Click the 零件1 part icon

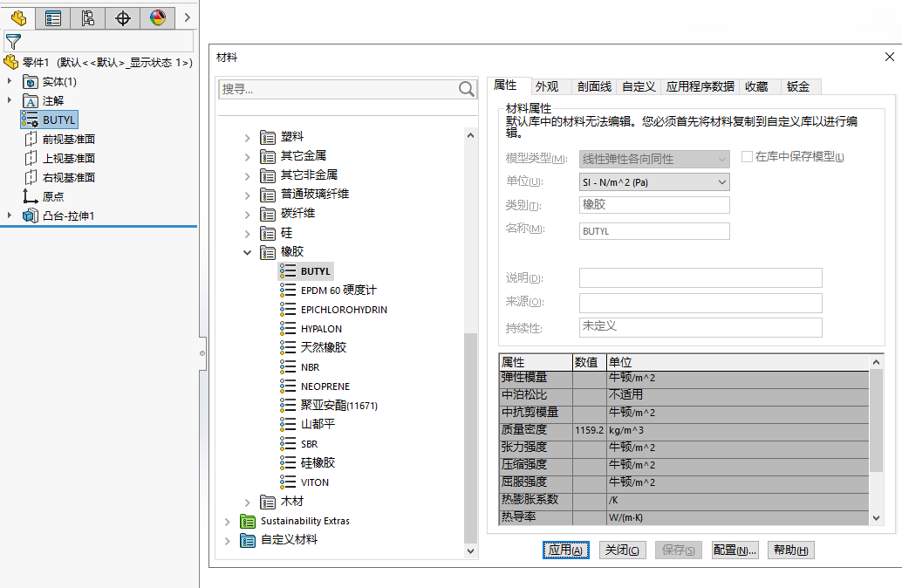[x=11, y=62]
